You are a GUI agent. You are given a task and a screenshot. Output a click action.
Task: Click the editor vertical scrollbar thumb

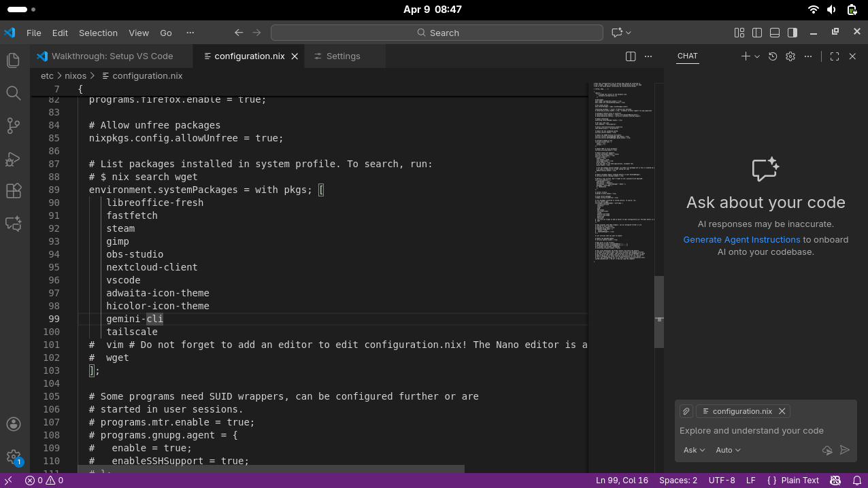click(x=658, y=311)
